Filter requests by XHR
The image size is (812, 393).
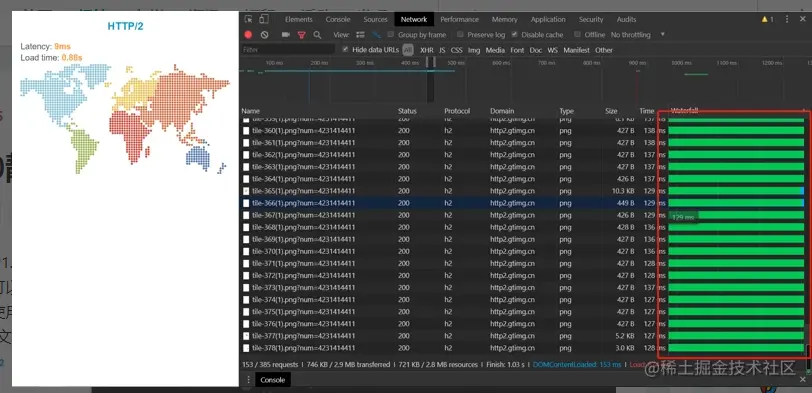427,50
